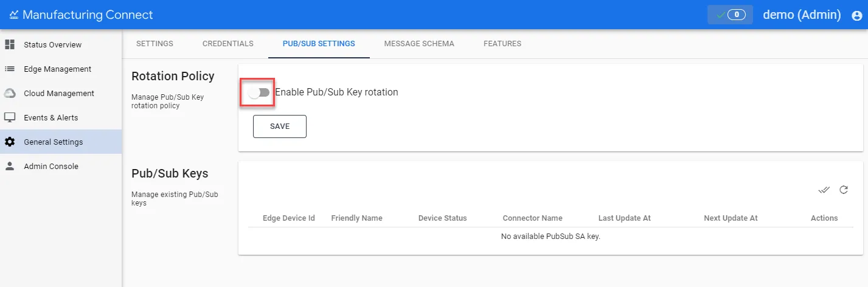Click the Friendly Name column header
Image resolution: width=868 pixels, height=287 pixels.
[x=356, y=218]
